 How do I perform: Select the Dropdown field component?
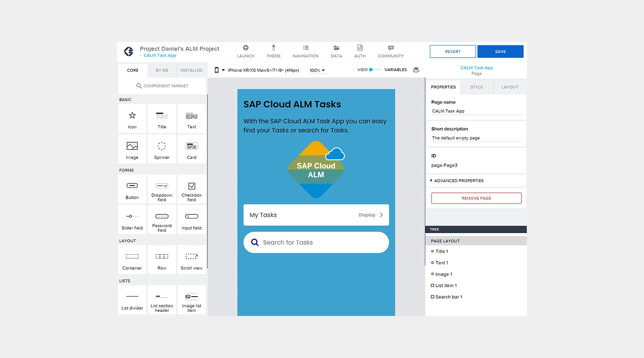click(162, 189)
